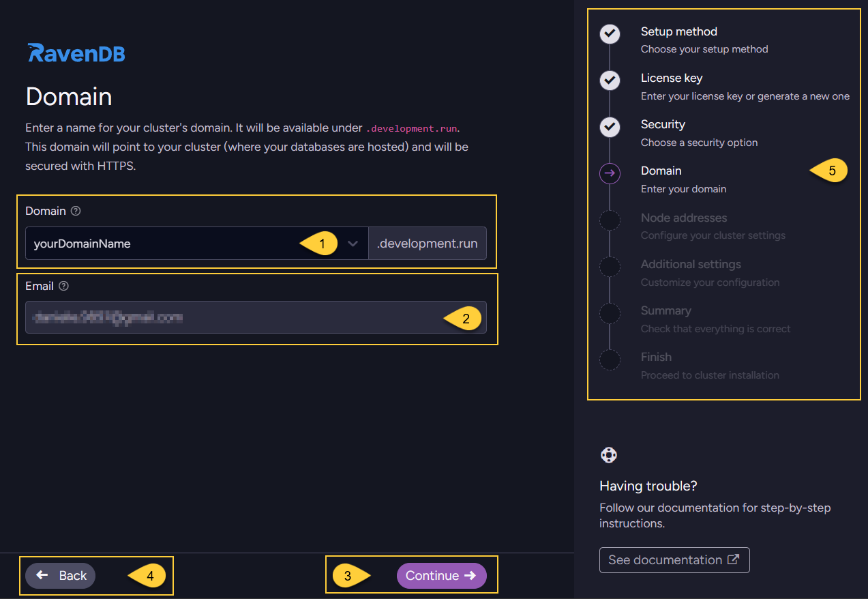This screenshot has width=868, height=599.
Task: Click the Node addresses step circle
Action: pyautogui.click(x=610, y=220)
